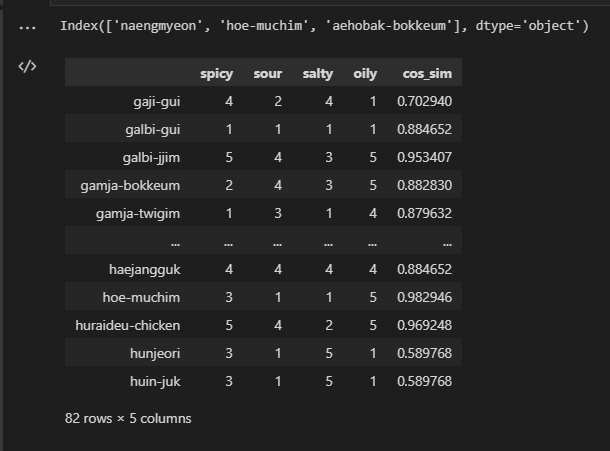This screenshot has width=610, height=451.
Task: Select cos_sim value of galbi-gui row
Action: (424, 129)
